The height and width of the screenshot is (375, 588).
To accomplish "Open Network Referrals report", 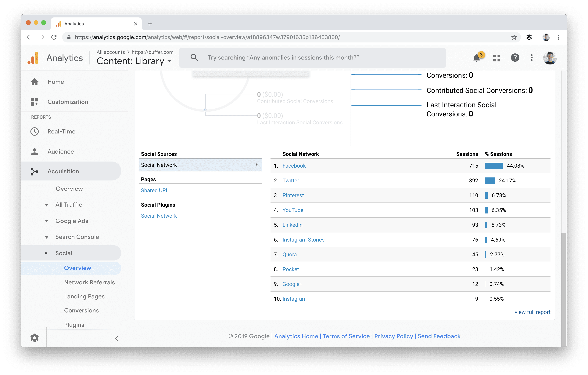I will pyautogui.click(x=89, y=282).
